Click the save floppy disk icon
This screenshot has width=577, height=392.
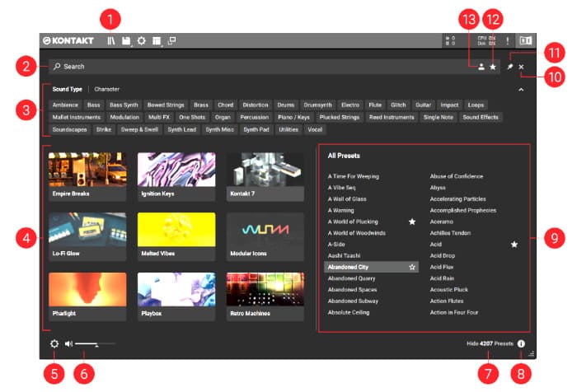click(126, 41)
